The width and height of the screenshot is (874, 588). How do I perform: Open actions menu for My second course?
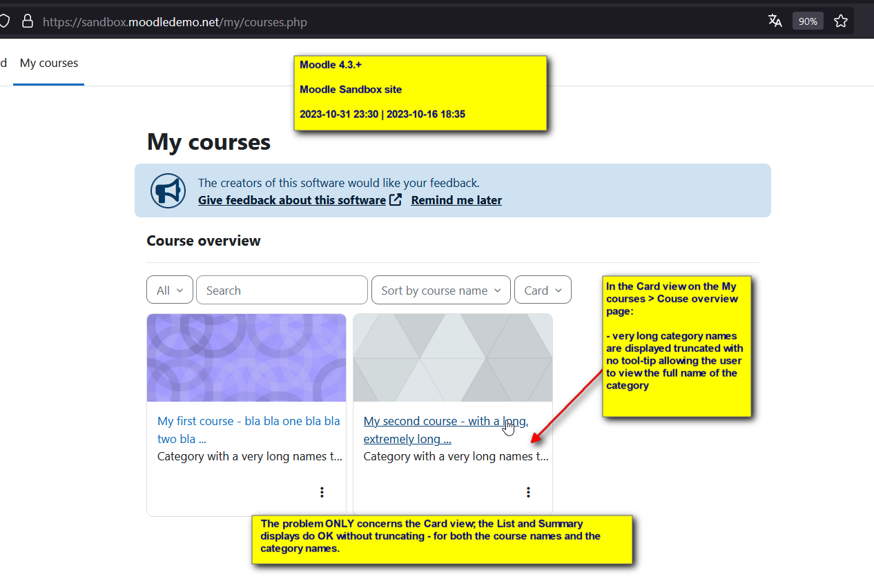point(528,492)
